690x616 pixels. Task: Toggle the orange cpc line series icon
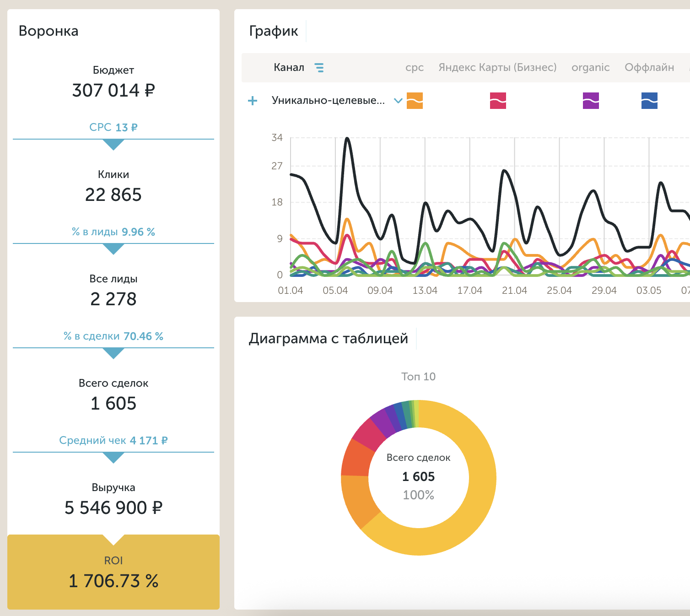415,101
